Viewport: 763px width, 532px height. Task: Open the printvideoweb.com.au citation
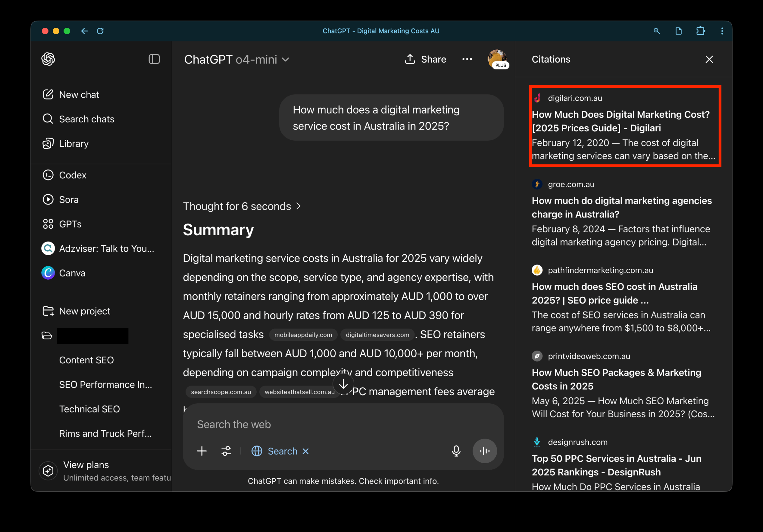[624, 385]
